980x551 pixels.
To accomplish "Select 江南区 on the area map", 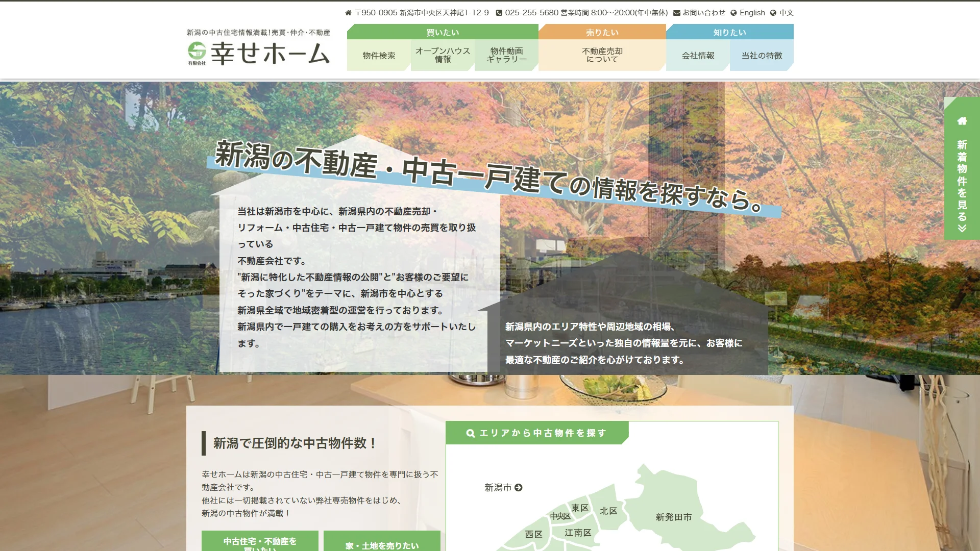I will click(x=578, y=533).
